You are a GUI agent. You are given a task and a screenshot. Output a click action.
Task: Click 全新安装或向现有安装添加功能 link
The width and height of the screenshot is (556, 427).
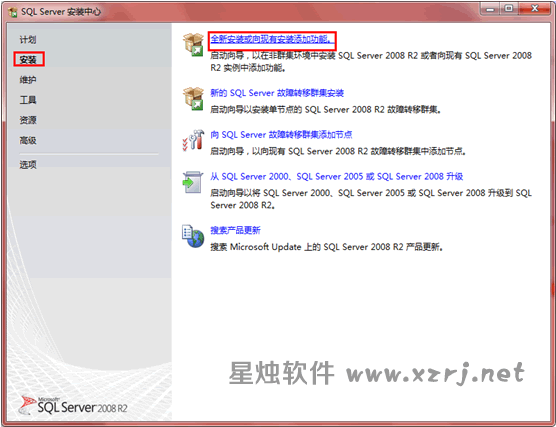(x=272, y=39)
